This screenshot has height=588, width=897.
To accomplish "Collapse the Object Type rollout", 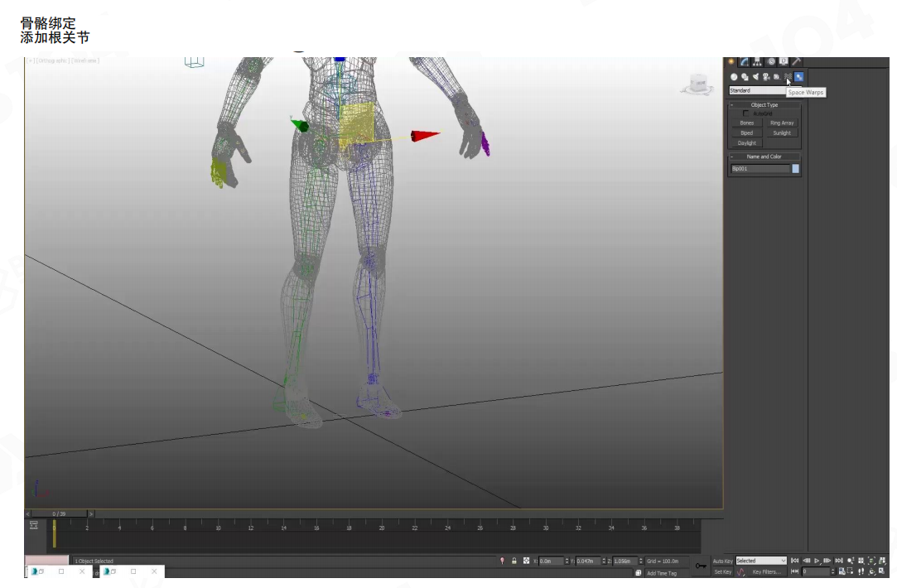I will (x=732, y=105).
